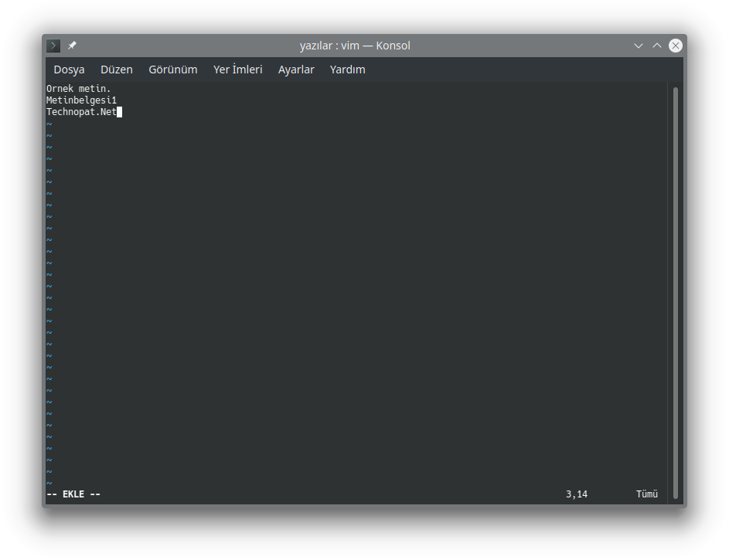729x560 pixels.
Task: Place cursor on the Technopat.Net line
Action: [x=80, y=111]
